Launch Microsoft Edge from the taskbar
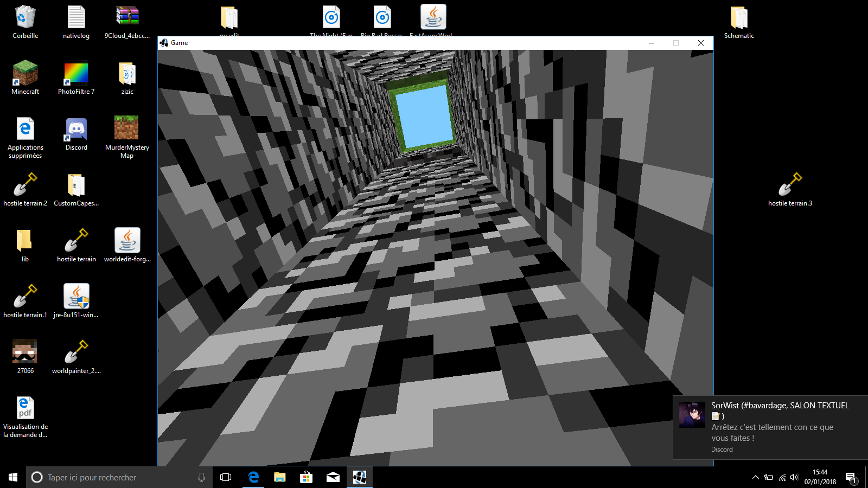The height and width of the screenshot is (488, 868). (253, 477)
